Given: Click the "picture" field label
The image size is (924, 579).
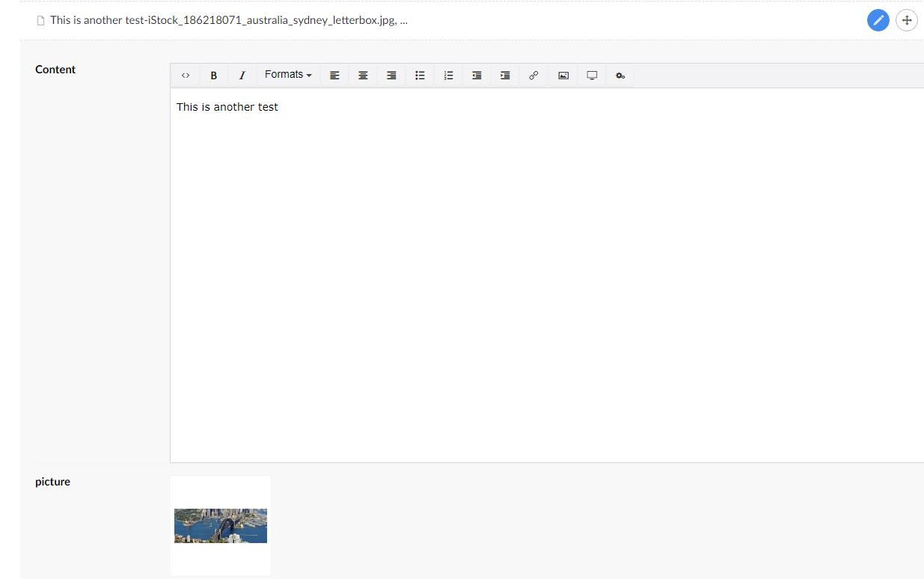Looking at the screenshot, I should (52, 482).
